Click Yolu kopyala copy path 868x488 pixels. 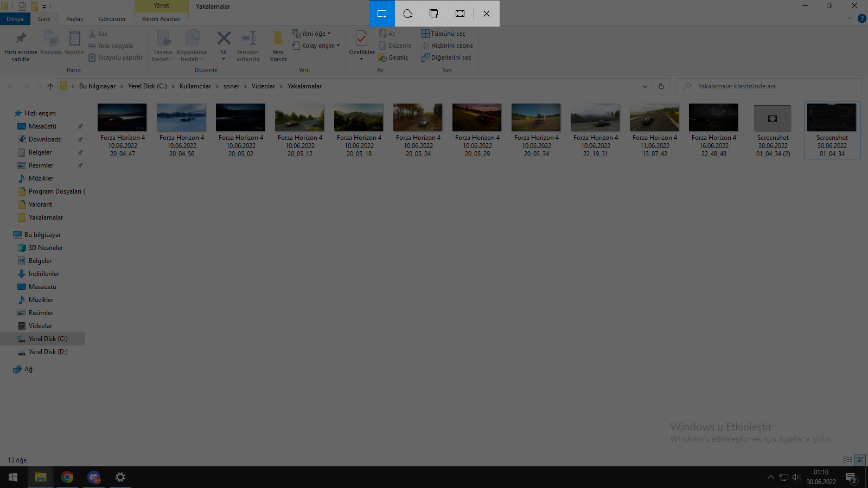111,46
